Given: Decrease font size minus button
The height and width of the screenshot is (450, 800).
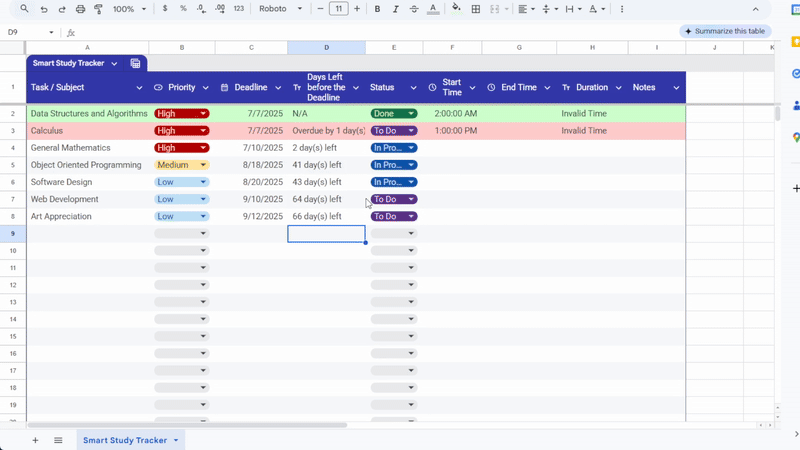Looking at the screenshot, I should tap(320, 9).
